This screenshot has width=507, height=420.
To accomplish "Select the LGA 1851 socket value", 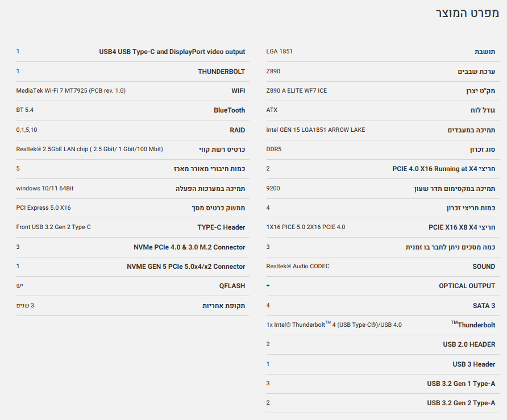I will point(280,52).
